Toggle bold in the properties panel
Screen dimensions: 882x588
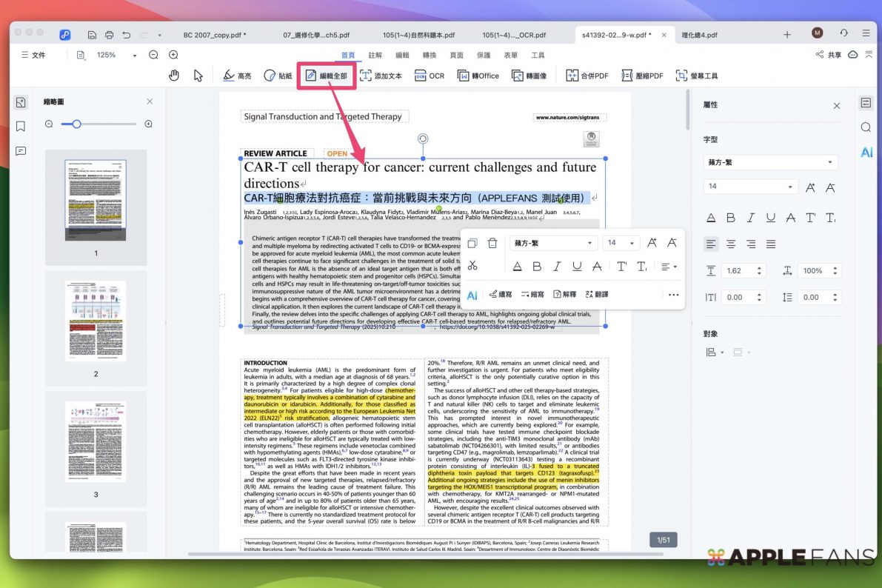731,218
